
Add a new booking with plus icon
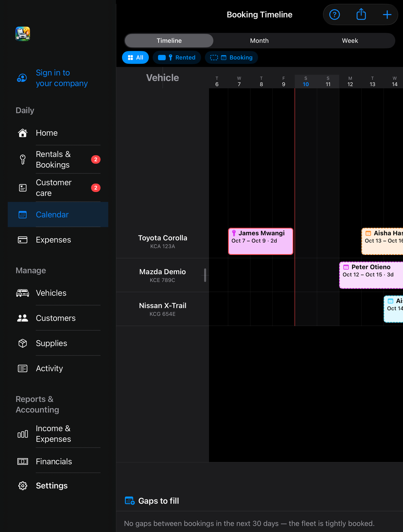[x=387, y=15]
